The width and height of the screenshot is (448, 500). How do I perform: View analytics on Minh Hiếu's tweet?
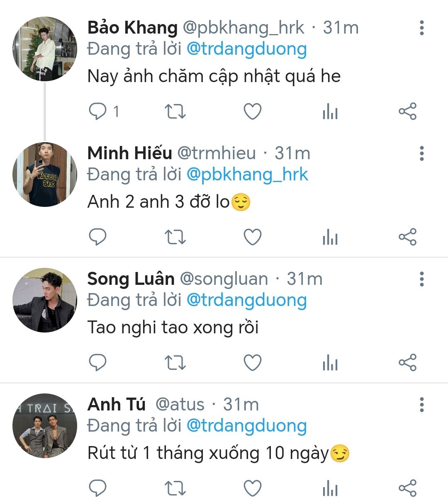[x=330, y=237]
